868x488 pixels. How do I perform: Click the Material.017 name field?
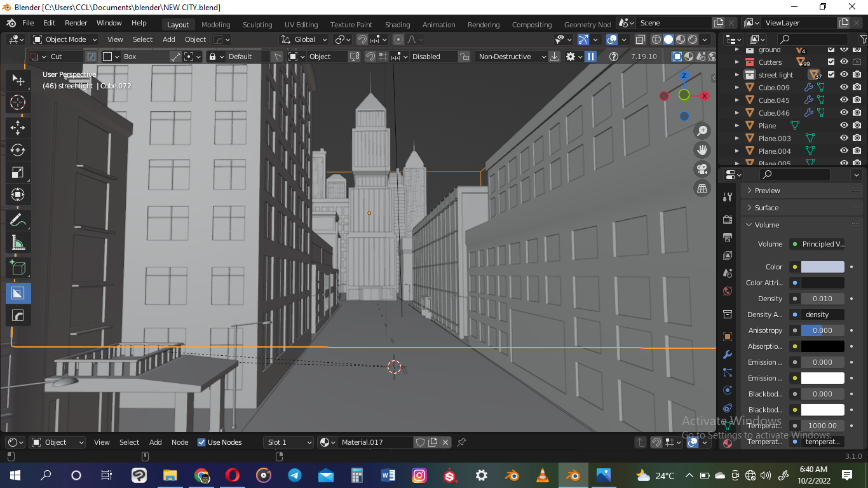(376, 442)
